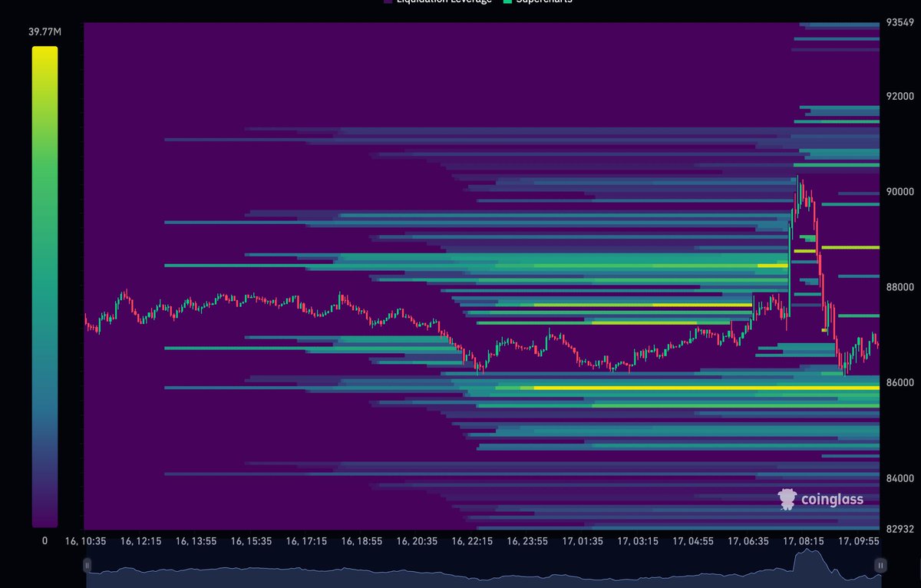Click the purple Liquidation Leverage legend swatch
921x588 pixels.
387,2
